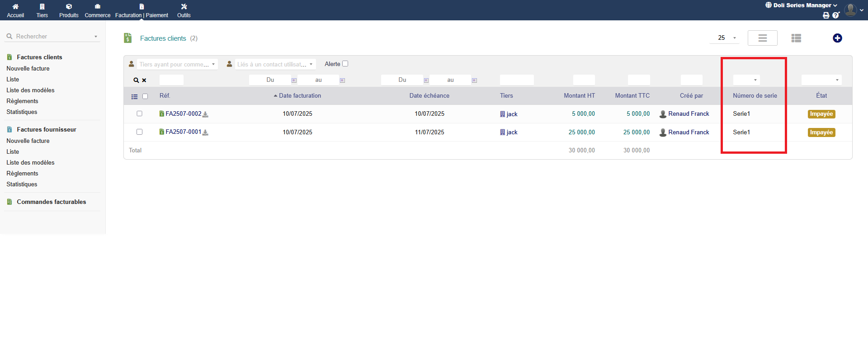The height and width of the screenshot is (364, 868).
Task: Download PDF of invoice FA2507-0002
Action: coord(205,114)
